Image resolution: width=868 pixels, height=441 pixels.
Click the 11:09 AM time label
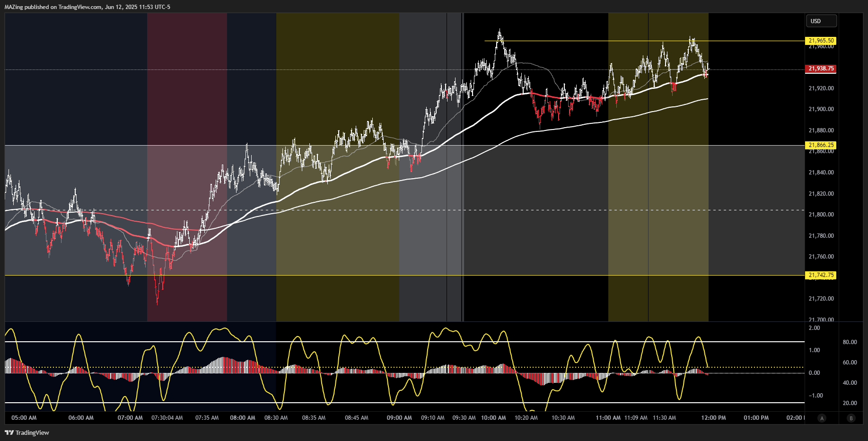click(x=636, y=418)
